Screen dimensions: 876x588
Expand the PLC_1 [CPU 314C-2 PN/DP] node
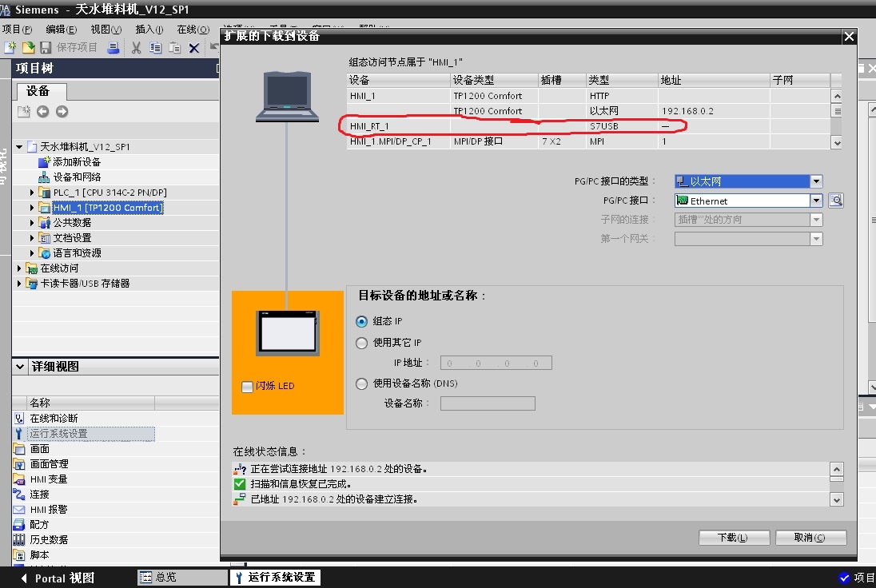[32, 192]
